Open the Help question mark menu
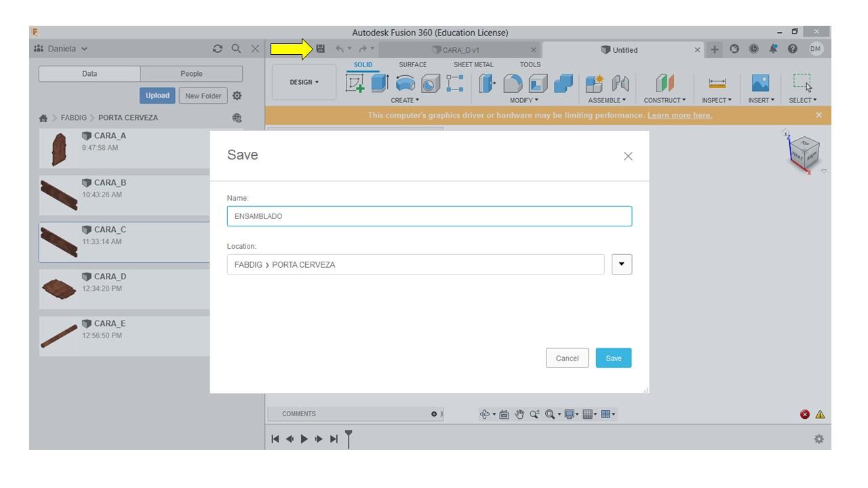 [792, 49]
